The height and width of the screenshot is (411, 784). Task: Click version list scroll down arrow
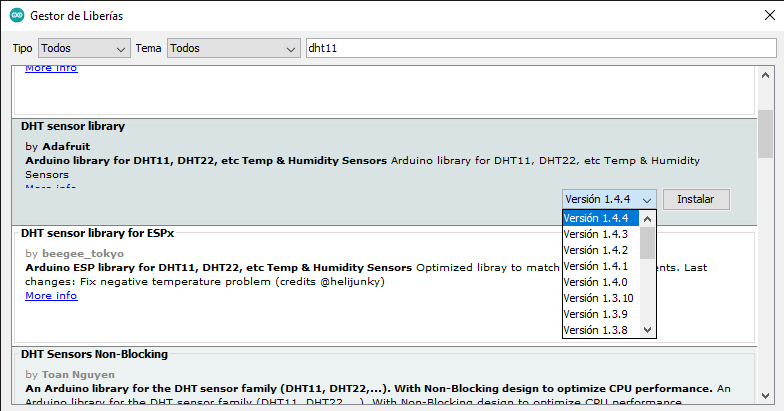click(x=648, y=329)
